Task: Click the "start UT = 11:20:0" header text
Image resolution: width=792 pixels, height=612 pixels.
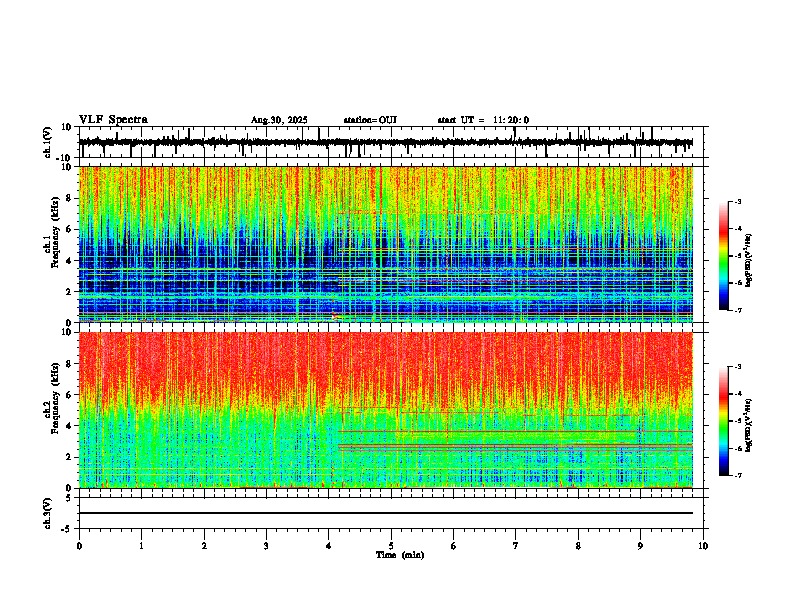Action: [483, 120]
